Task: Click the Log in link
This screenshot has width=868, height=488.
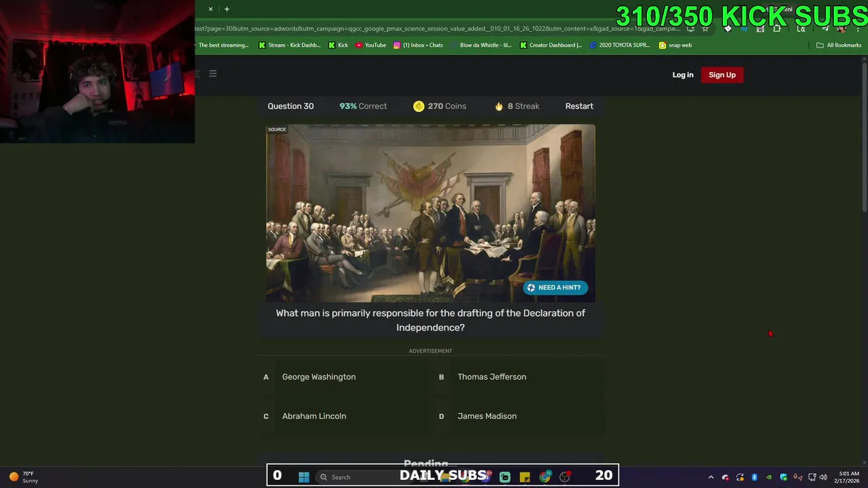Action: coord(683,75)
